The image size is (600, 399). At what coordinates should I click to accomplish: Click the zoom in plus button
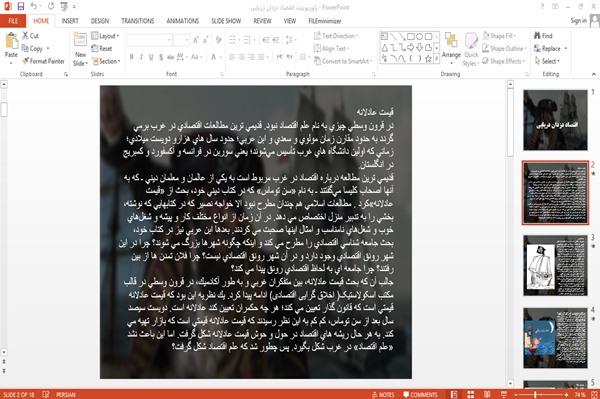[566, 394]
